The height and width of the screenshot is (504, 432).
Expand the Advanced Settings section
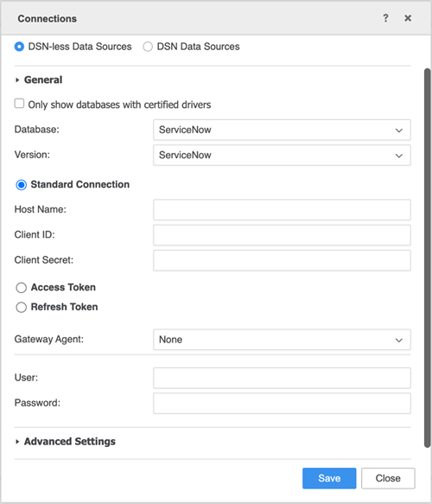click(17, 442)
